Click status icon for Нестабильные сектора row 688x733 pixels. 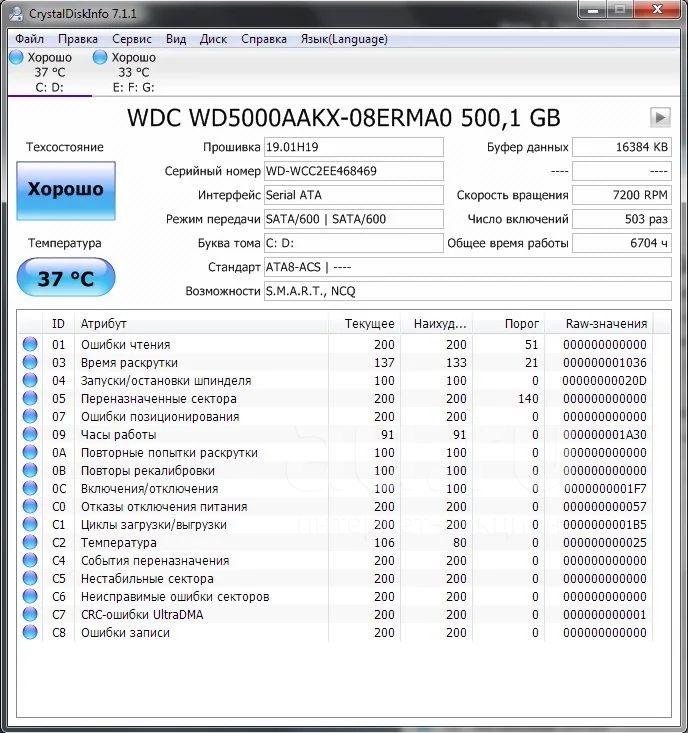click(30, 578)
